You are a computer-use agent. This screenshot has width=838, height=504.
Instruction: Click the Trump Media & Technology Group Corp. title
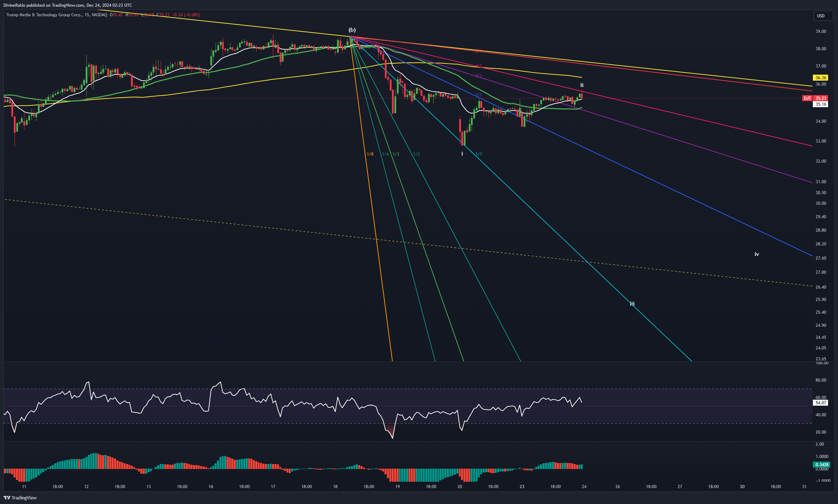point(44,15)
